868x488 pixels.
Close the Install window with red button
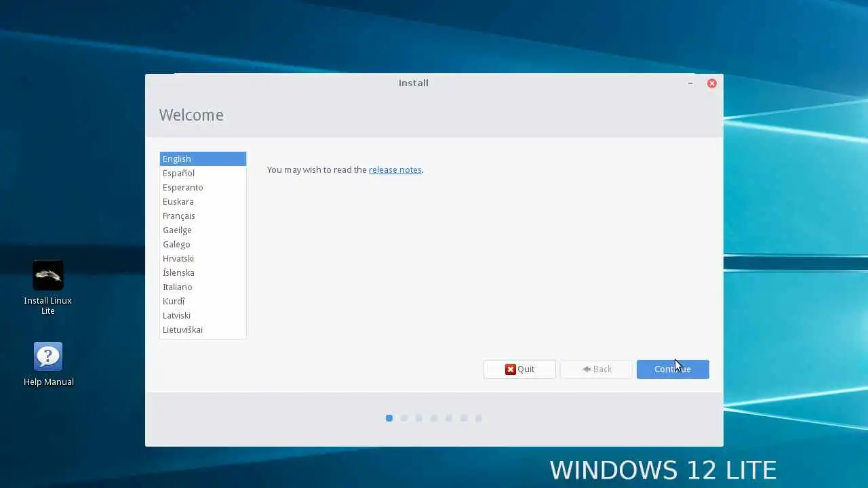click(x=712, y=83)
